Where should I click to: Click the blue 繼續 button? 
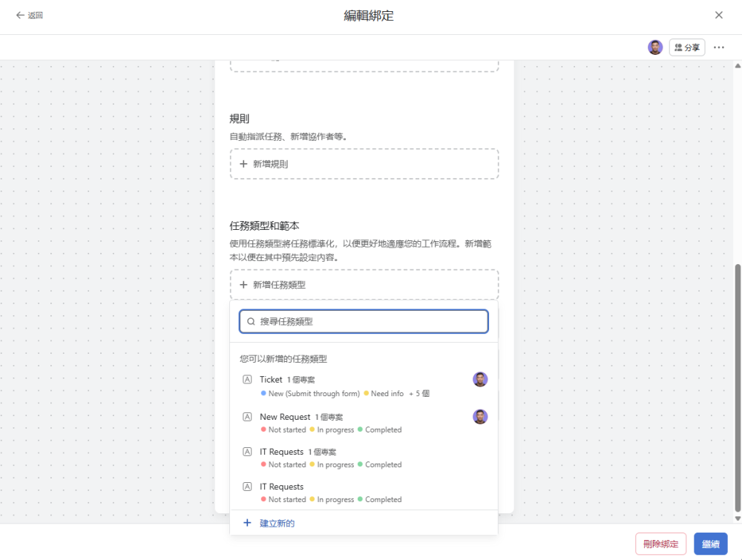[x=710, y=544]
